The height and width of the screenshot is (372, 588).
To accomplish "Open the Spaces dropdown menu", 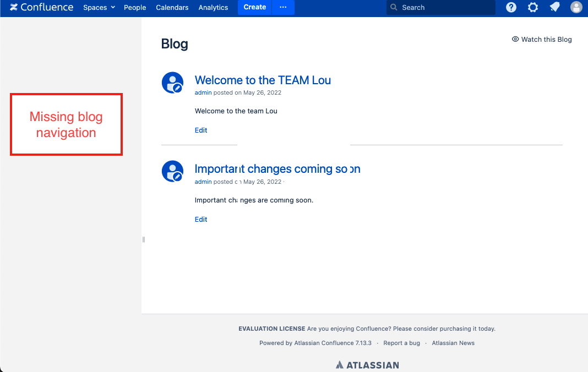I will 99,8.
